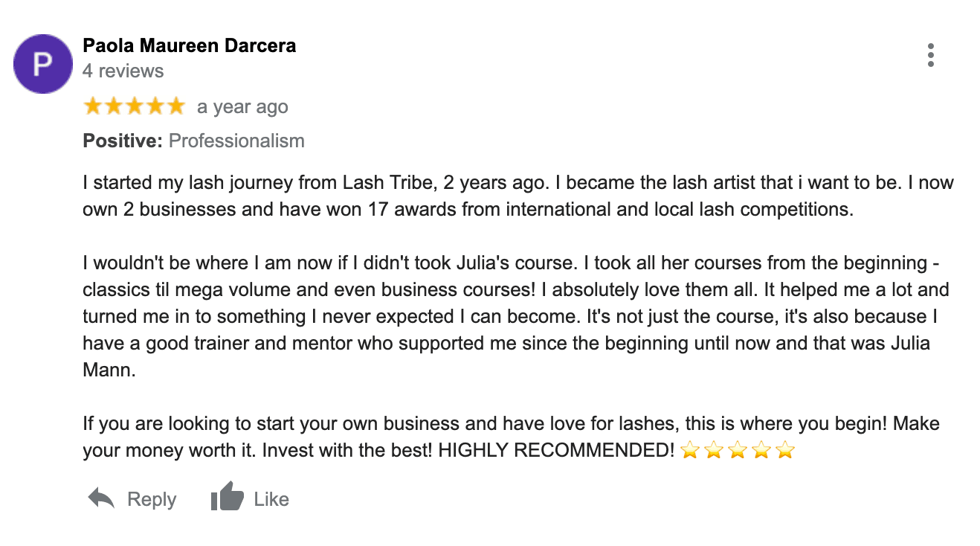This screenshot has width=980, height=546.
Task: Click the fifth gold rating star
Action: click(x=175, y=106)
